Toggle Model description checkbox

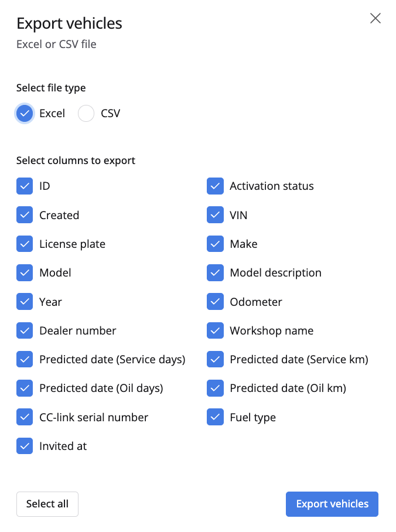tap(215, 273)
